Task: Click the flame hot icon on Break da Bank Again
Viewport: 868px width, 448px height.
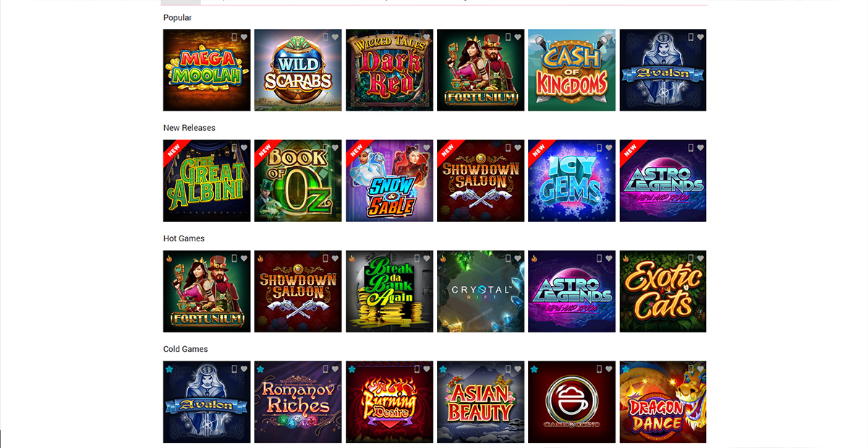Action: click(352, 258)
